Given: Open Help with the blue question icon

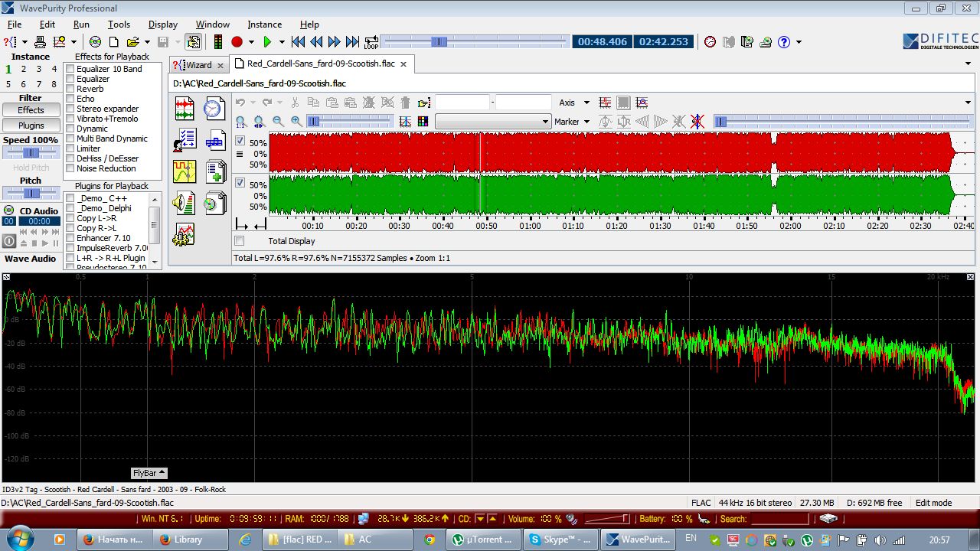Looking at the screenshot, I should tap(784, 42).
